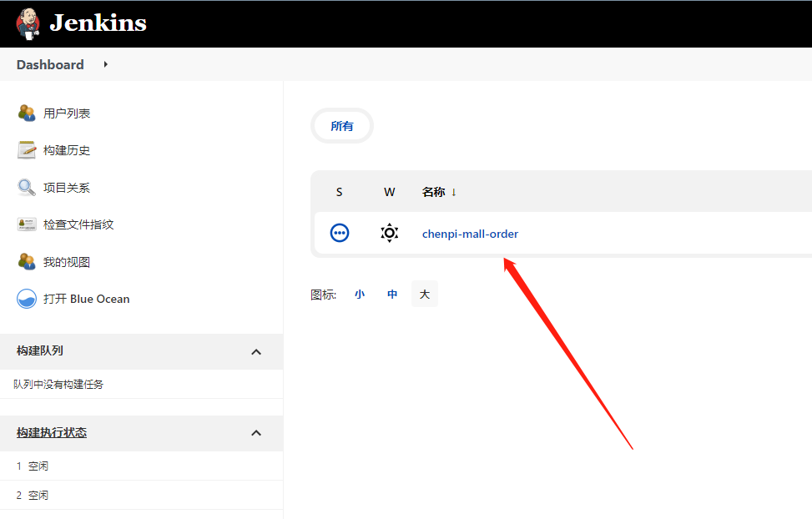Screen dimensions: 812x519
Task: Set icon size to 小
Action: pyautogui.click(x=360, y=295)
